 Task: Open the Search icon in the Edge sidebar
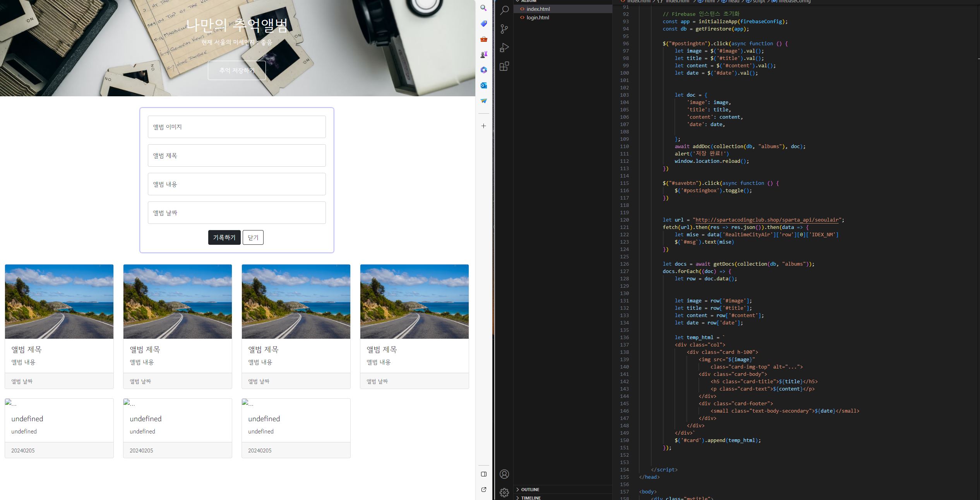point(483,8)
